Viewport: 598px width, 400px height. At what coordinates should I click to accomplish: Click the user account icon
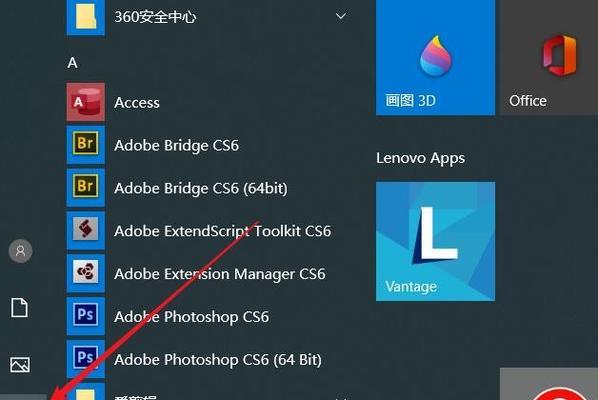tap(20, 251)
